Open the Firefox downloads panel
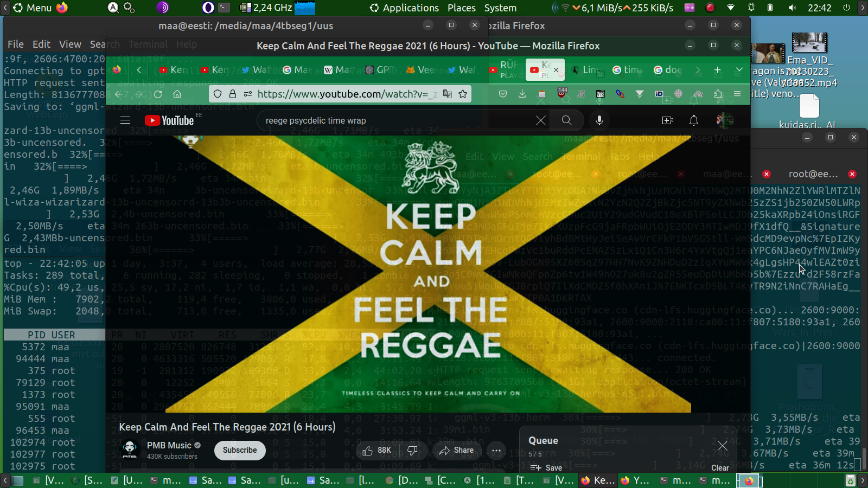868x488 pixels. (522, 94)
